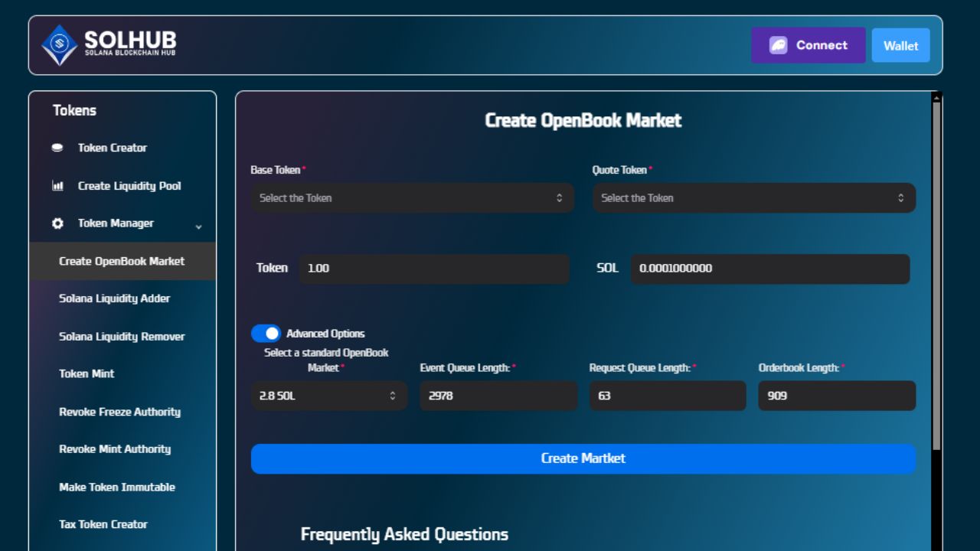
Task: Click the bar chart icon beside Create Liquidity Pool
Action: (57, 186)
